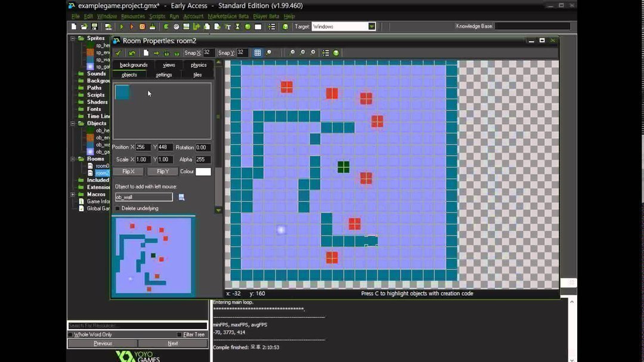The height and width of the screenshot is (362, 644).
Task: Open the Marketplace Beta menu
Action: coord(228,17)
